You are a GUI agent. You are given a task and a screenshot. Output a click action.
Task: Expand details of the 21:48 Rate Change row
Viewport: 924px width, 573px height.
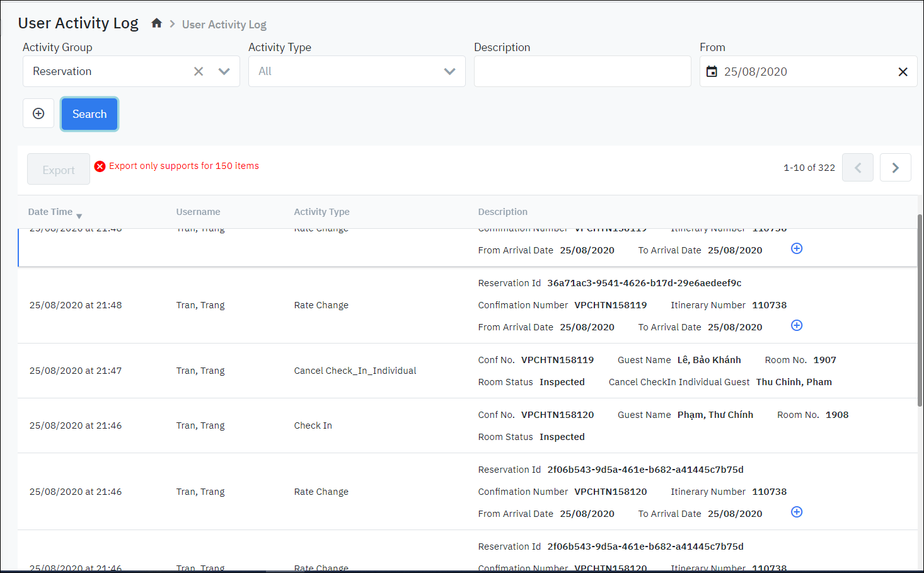(x=796, y=325)
